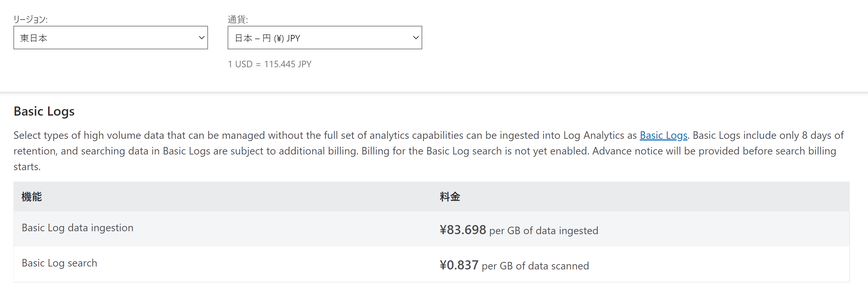The image size is (868, 291).
Task: Open the リージョン region dropdown
Action: point(111,37)
